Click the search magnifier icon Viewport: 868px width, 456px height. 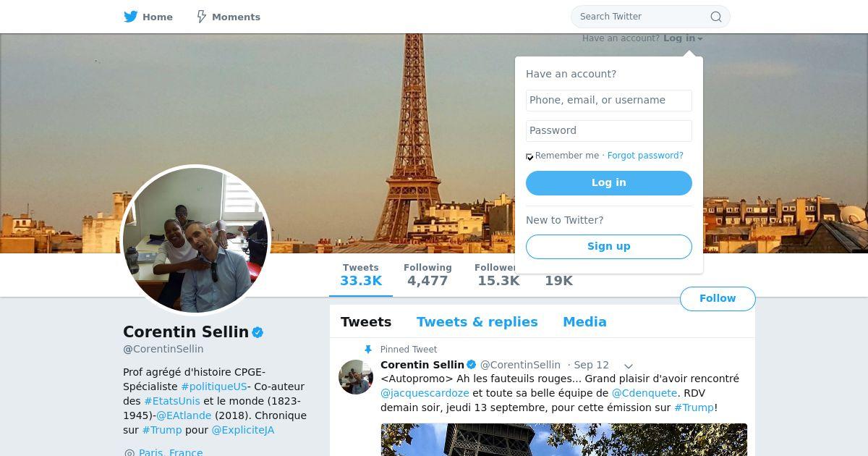pos(715,17)
